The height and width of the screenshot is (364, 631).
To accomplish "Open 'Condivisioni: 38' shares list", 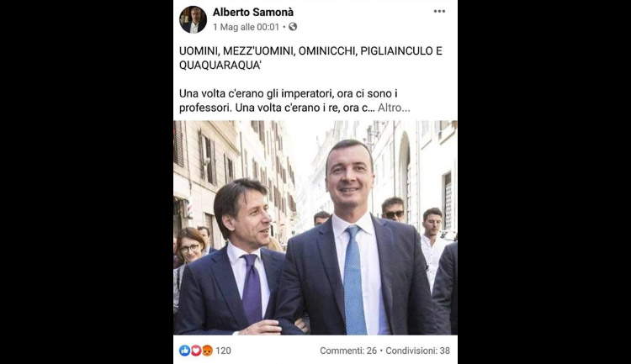I will pyautogui.click(x=417, y=351).
